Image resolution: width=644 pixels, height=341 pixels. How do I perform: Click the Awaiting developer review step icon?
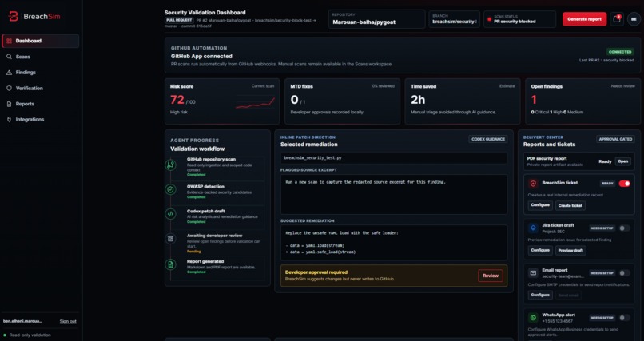click(x=170, y=239)
